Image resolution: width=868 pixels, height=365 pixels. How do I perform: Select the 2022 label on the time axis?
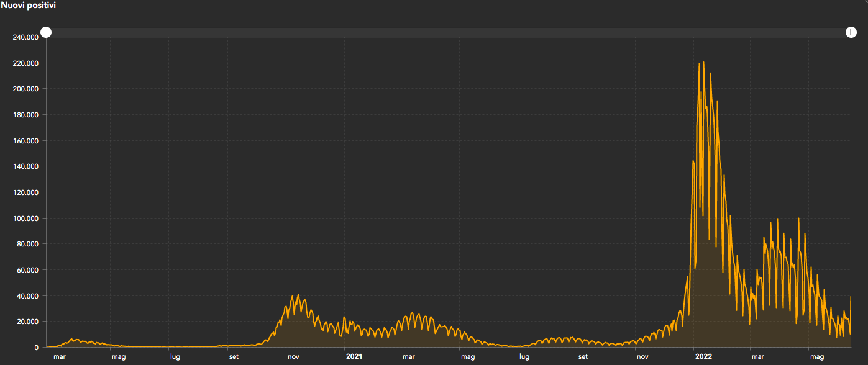(703, 357)
